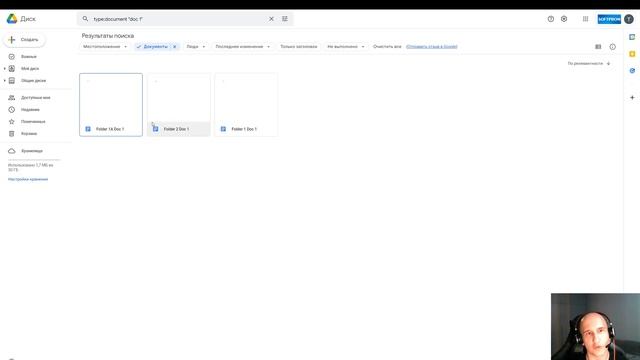The width and height of the screenshot is (640, 360).
Task: Select the Folder 1A Doc 1 file card
Action: 111,105
